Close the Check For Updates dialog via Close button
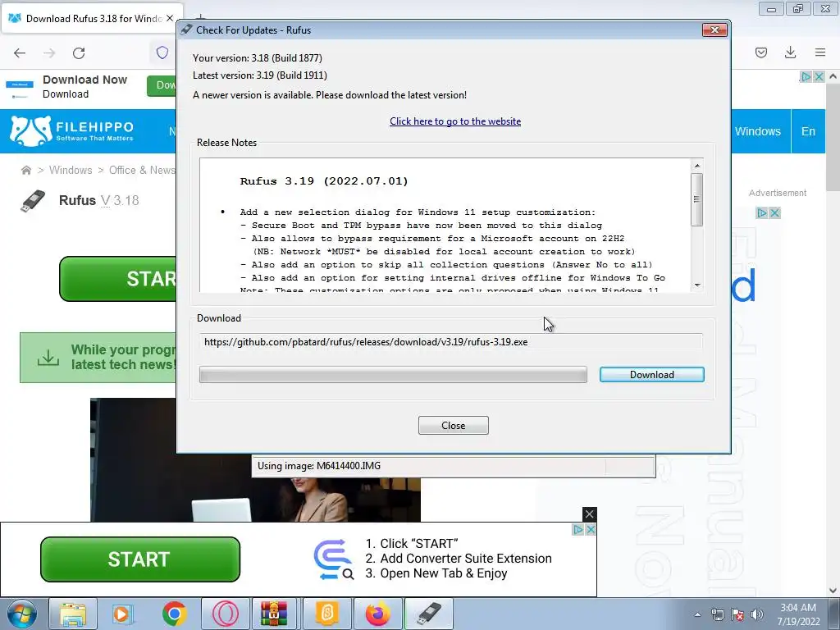This screenshot has height=630, width=840. tap(453, 426)
